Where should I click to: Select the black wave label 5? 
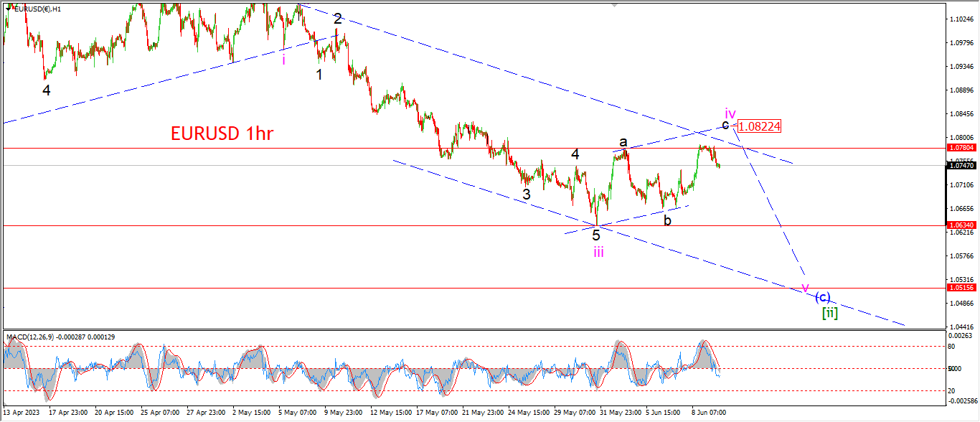596,235
